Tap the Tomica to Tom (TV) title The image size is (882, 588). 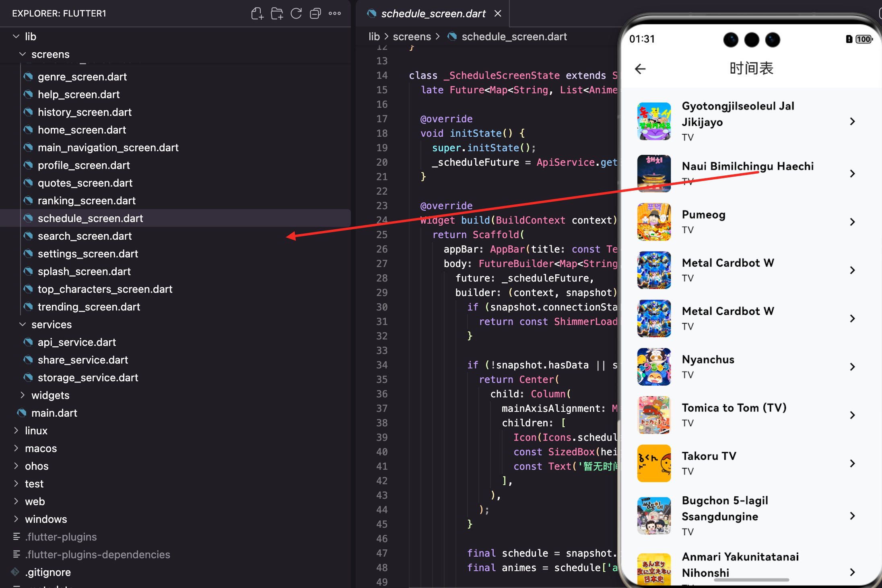click(x=734, y=408)
